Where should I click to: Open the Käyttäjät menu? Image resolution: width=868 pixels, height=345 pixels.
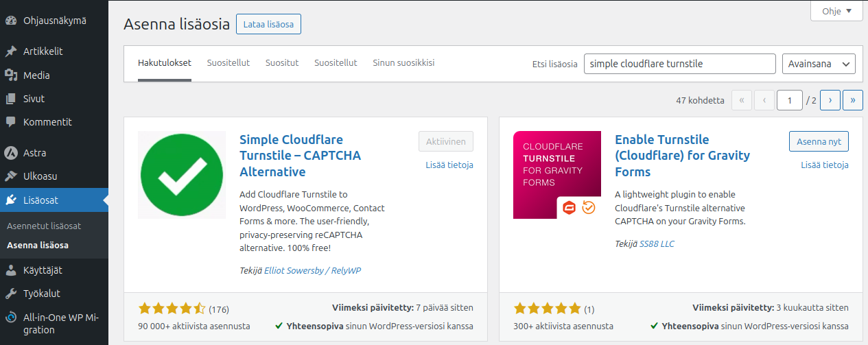(54, 270)
